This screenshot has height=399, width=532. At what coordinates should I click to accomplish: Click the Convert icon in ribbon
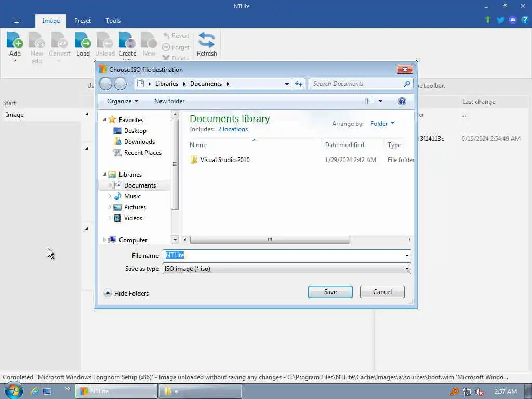pyautogui.click(x=60, y=40)
